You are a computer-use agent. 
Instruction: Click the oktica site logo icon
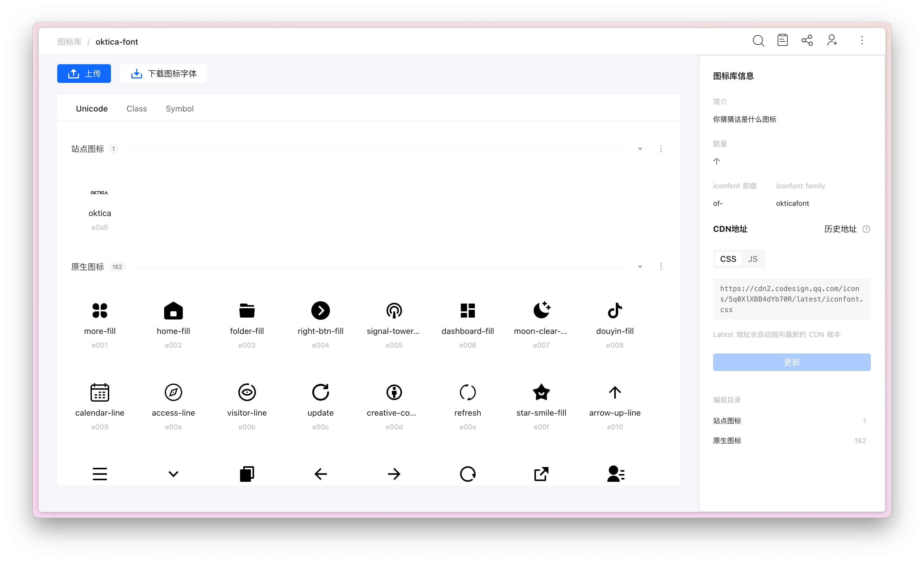pyautogui.click(x=99, y=193)
